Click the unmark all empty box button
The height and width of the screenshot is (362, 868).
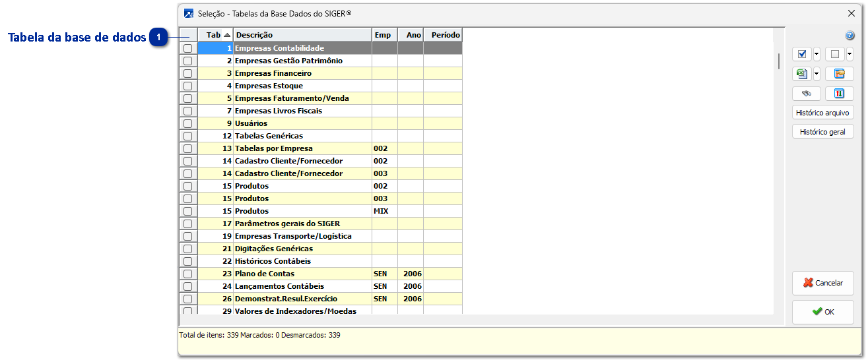835,54
